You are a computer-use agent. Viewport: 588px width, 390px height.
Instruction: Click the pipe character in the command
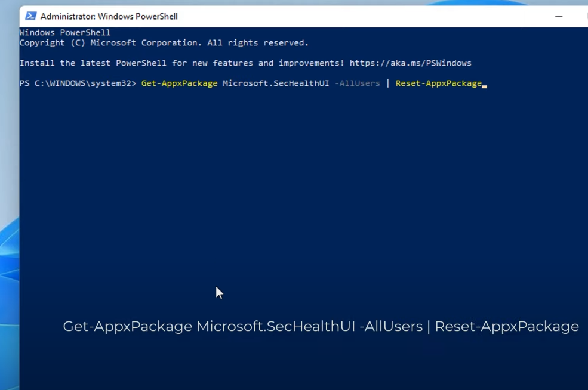(x=388, y=83)
